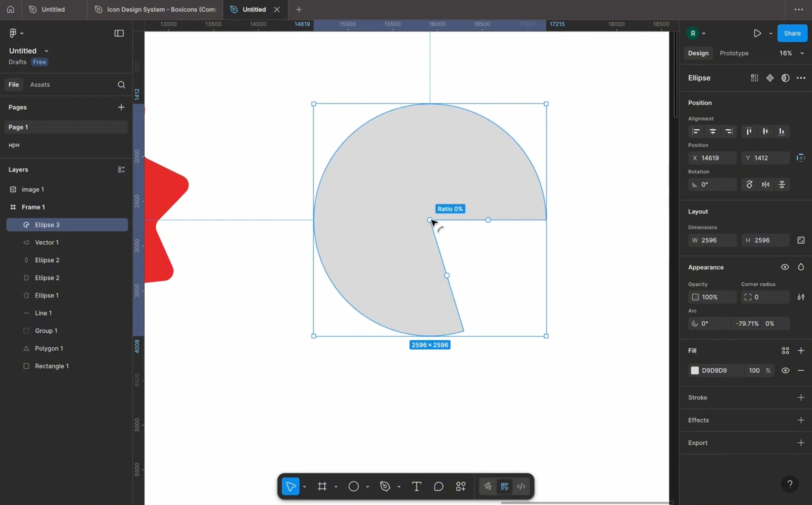Toggle fill visibility eye icon
812x505 pixels.
click(x=785, y=370)
